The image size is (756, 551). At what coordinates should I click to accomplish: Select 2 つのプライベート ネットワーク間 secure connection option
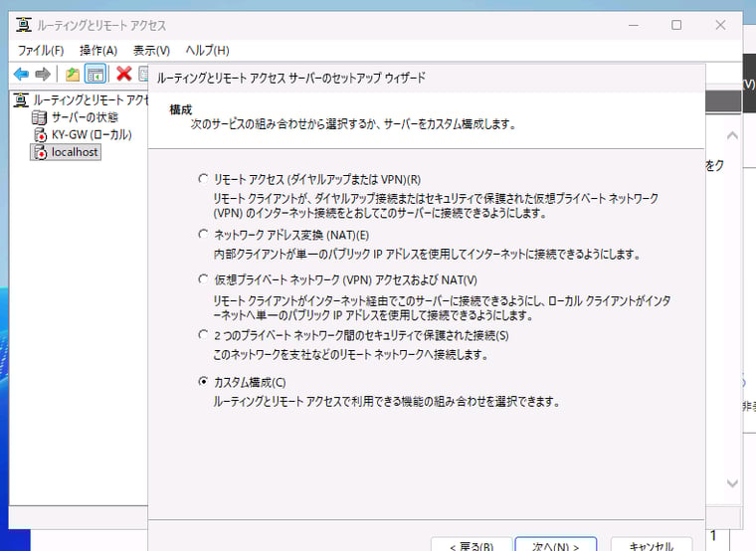tap(204, 335)
